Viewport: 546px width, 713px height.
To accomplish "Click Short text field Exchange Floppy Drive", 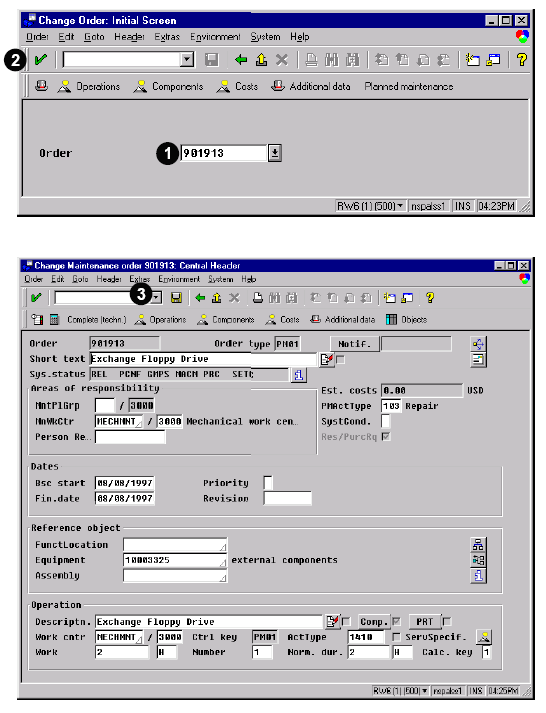I will click(x=203, y=359).
